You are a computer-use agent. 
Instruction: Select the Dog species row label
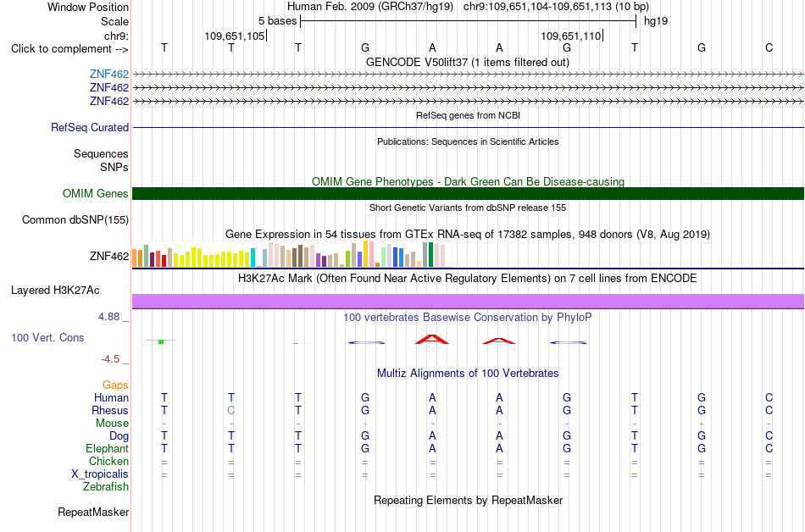coord(119,436)
